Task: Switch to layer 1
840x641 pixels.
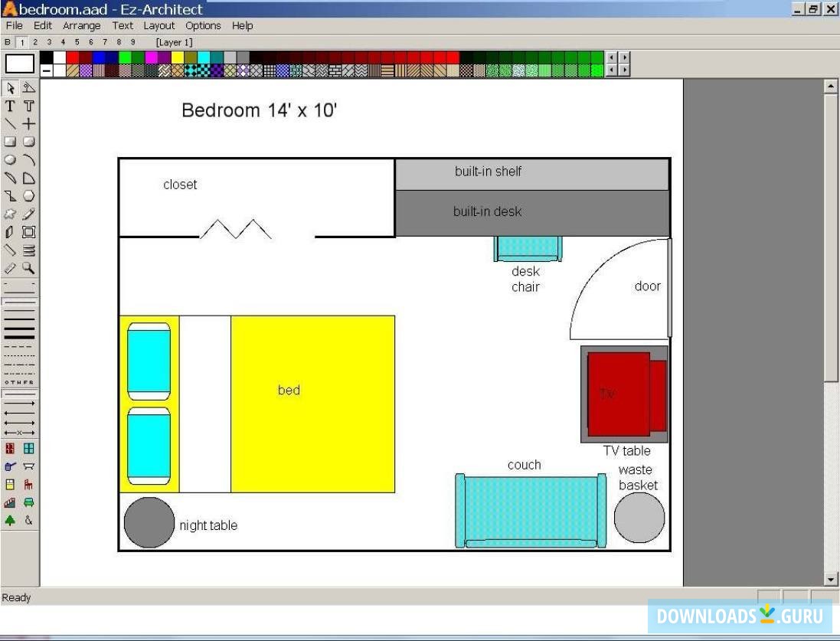Action: click(22, 42)
